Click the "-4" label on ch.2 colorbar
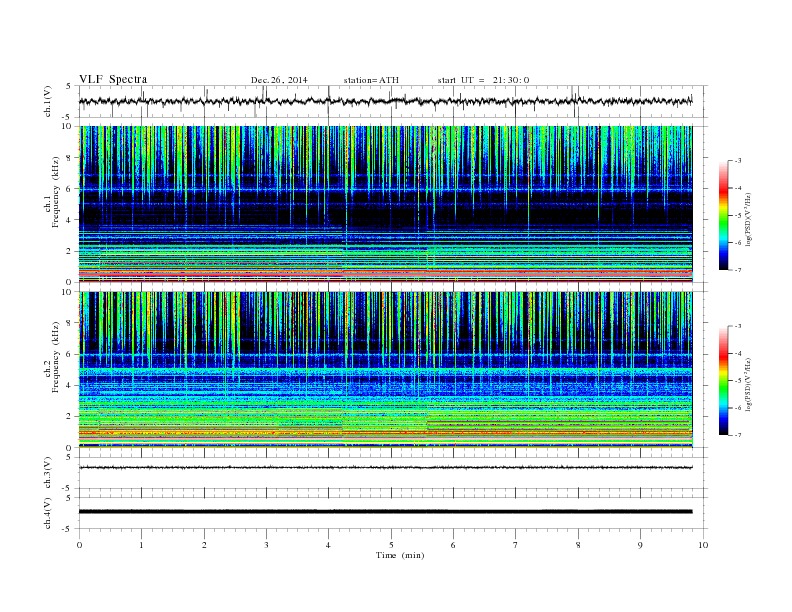Image resolution: width=792 pixels, height=612 pixels. (737, 353)
